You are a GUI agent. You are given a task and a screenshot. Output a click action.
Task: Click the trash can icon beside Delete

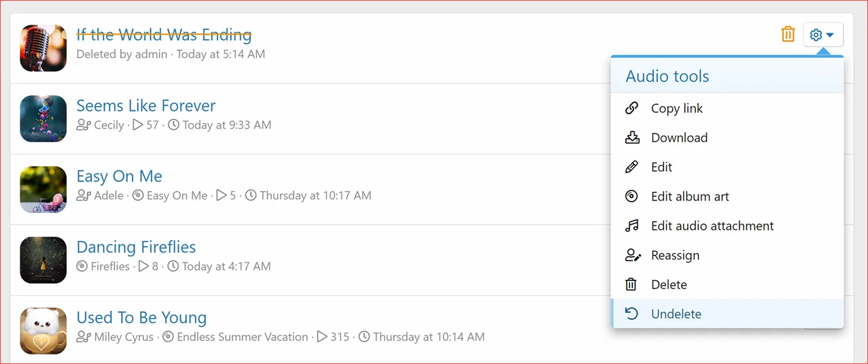pos(631,284)
